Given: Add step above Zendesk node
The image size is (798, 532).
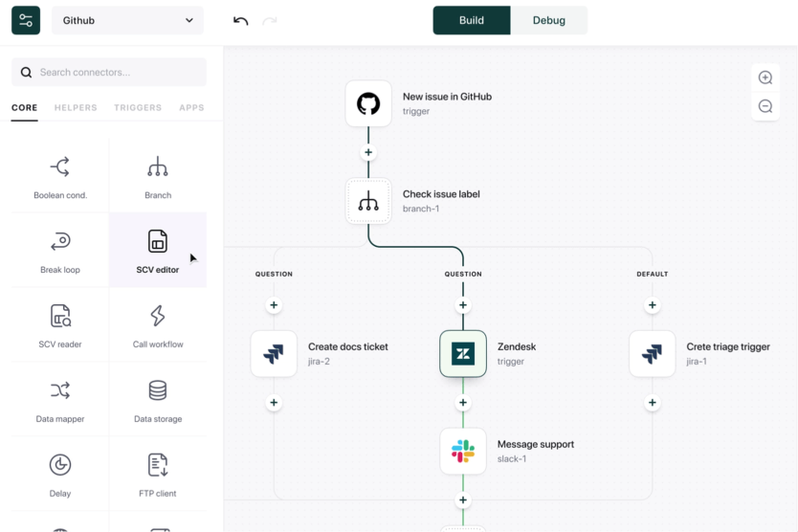Looking at the screenshot, I should tap(463, 305).
